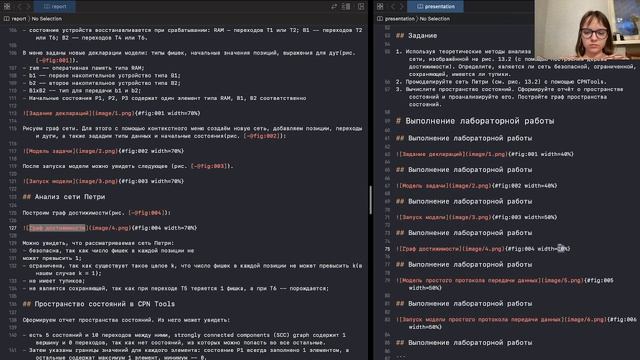640x360 pixels.
Task: Click 'Модель задачи' image line in report
Action: point(103,151)
